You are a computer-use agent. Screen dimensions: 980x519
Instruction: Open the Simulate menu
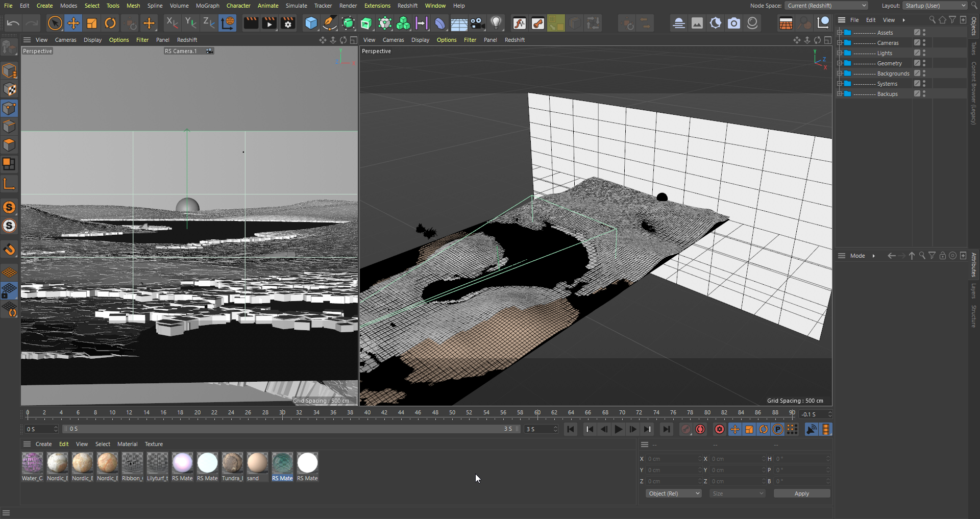click(296, 6)
